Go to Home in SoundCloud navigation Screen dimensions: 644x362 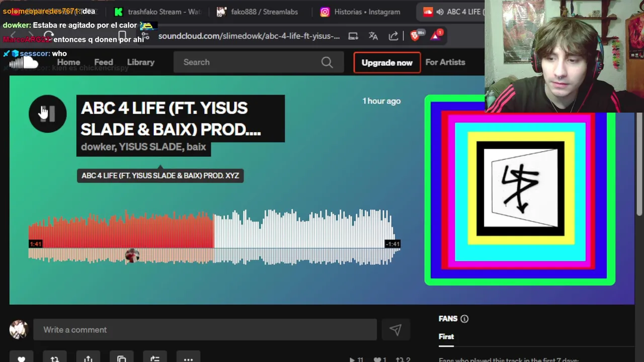(x=68, y=62)
